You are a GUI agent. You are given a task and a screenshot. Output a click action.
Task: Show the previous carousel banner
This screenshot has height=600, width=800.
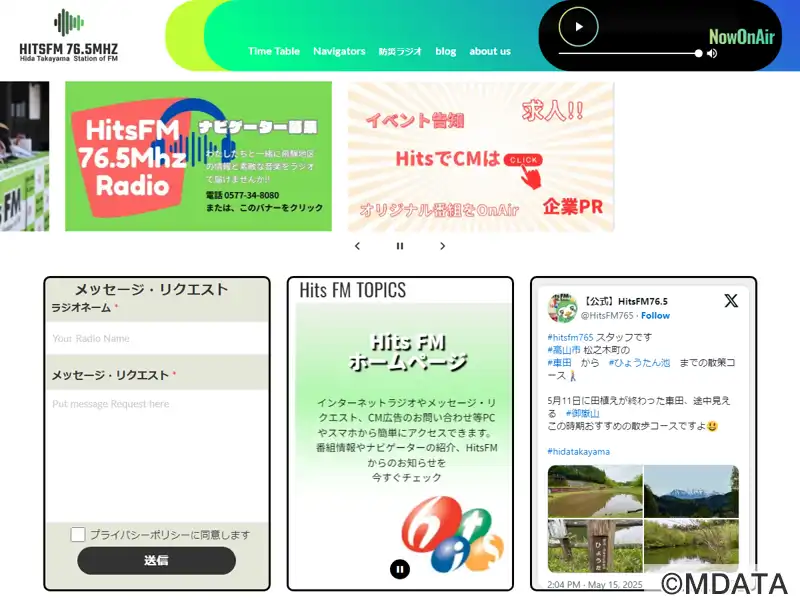coord(357,246)
